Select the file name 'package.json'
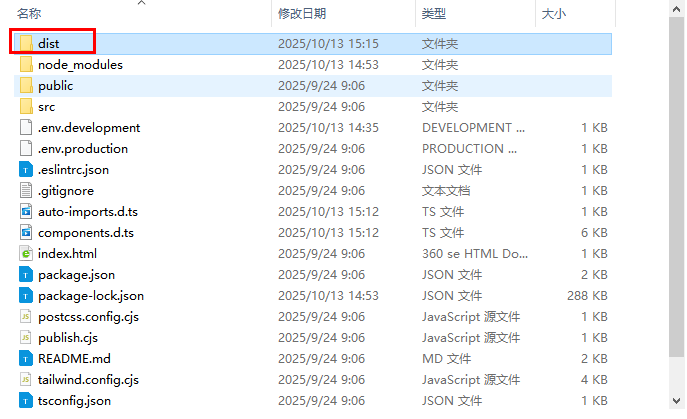The height and width of the screenshot is (419, 687). (x=76, y=275)
